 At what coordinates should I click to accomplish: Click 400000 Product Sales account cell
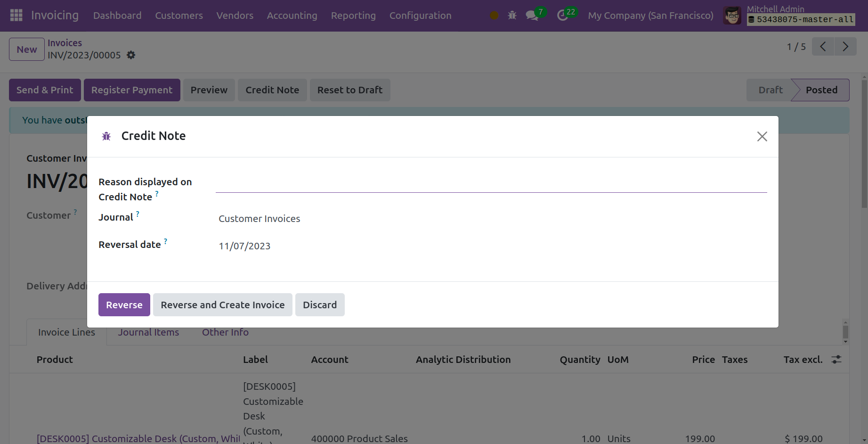(x=359, y=438)
